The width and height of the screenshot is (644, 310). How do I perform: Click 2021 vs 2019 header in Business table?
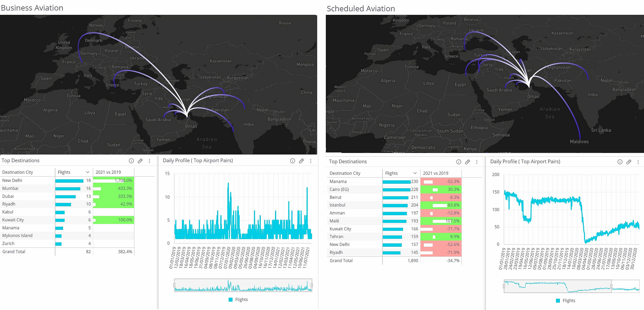[108, 172]
